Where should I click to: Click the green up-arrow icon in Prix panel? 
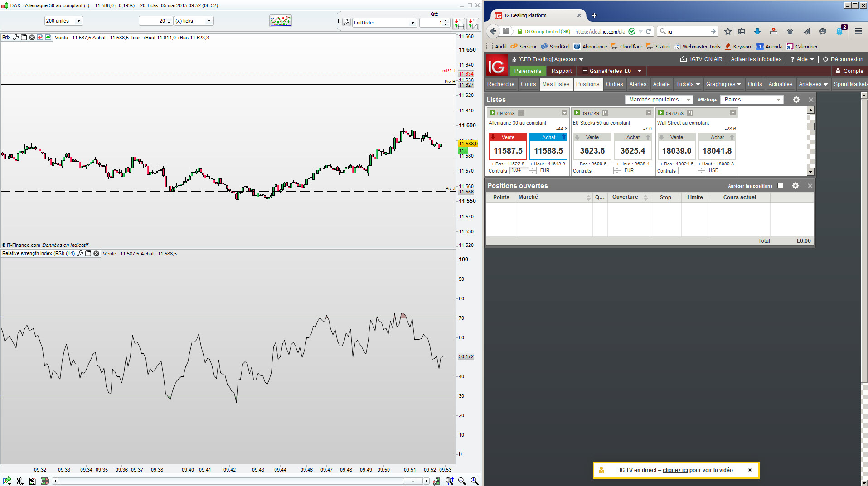tap(48, 38)
